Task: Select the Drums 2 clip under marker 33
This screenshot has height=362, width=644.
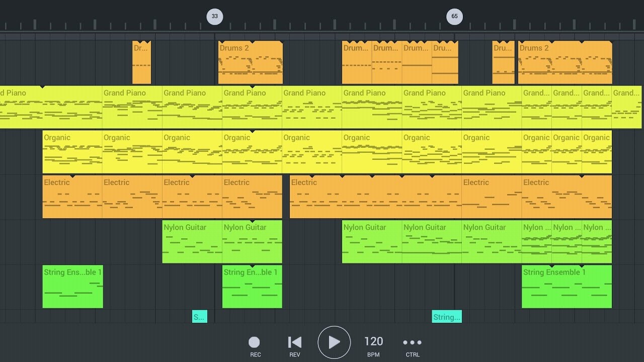Action: coord(251,62)
